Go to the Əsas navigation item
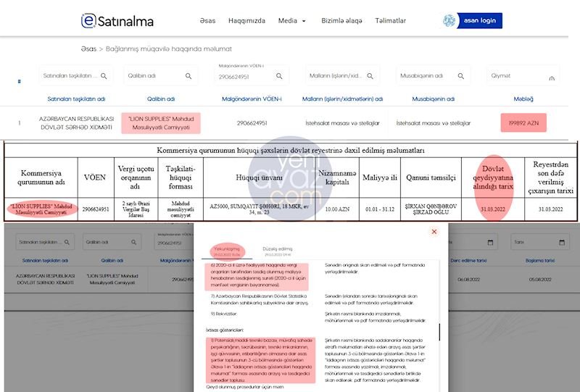The height and width of the screenshot is (392, 580). pos(207,21)
